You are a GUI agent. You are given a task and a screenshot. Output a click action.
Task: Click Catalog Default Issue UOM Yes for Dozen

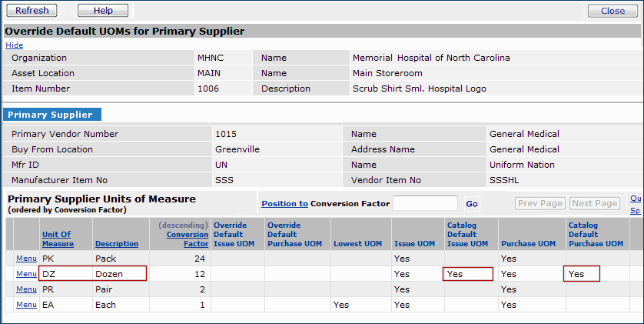click(x=467, y=273)
